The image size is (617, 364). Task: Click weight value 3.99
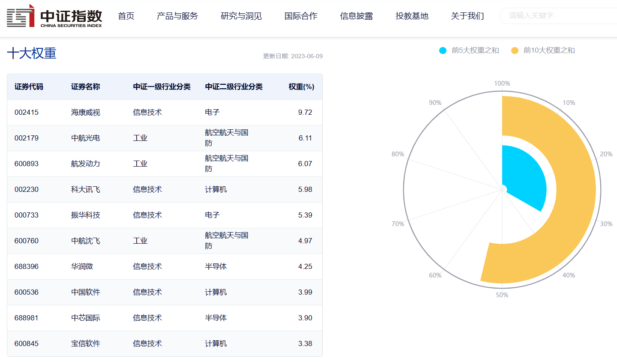[305, 292]
